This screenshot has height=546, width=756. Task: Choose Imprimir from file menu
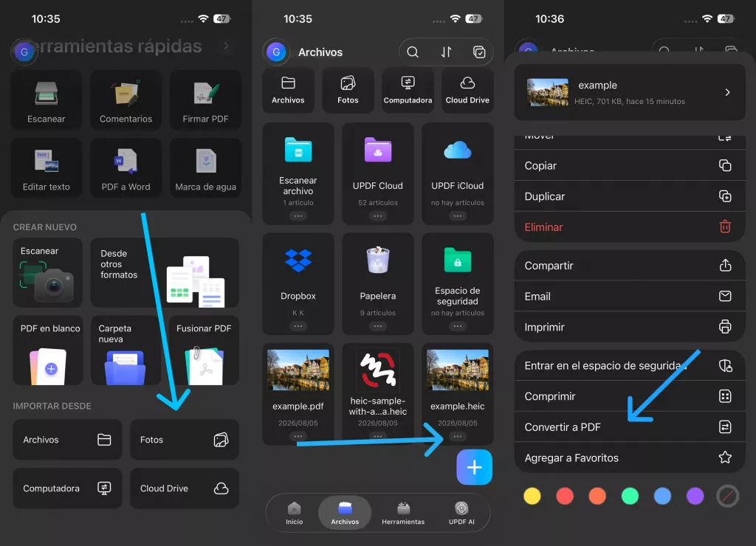coord(630,327)
